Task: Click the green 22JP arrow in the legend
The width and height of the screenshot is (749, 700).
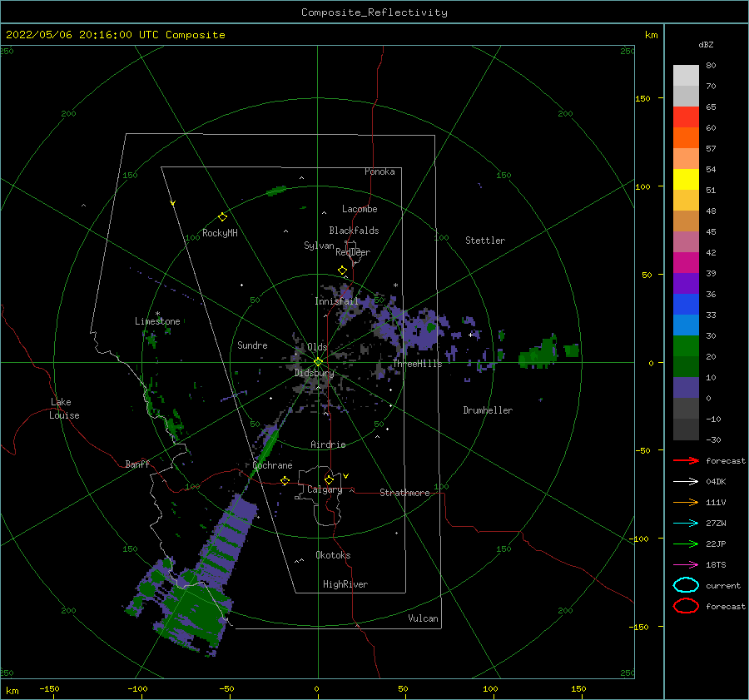Action: [x=686, y=544]
